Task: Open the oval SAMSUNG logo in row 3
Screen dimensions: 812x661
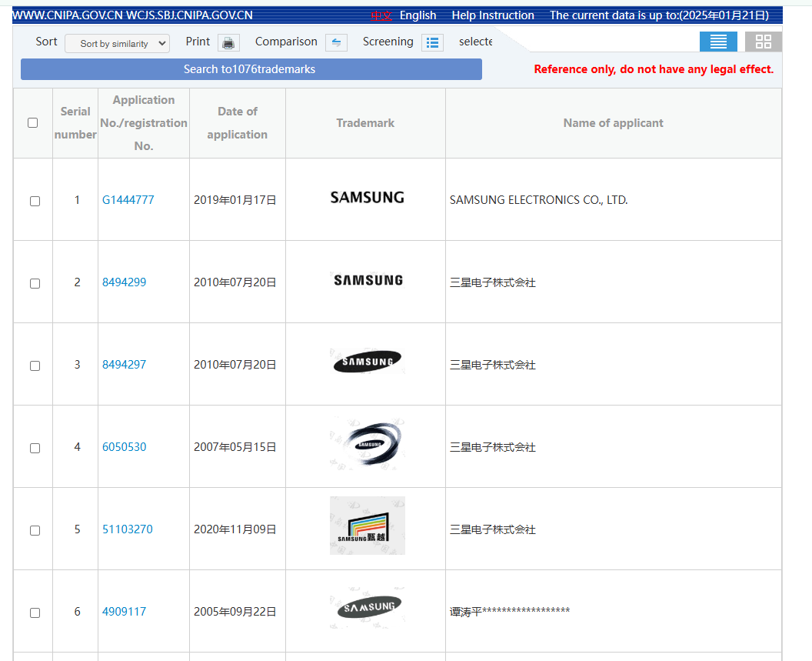Action: pos(367,362)
